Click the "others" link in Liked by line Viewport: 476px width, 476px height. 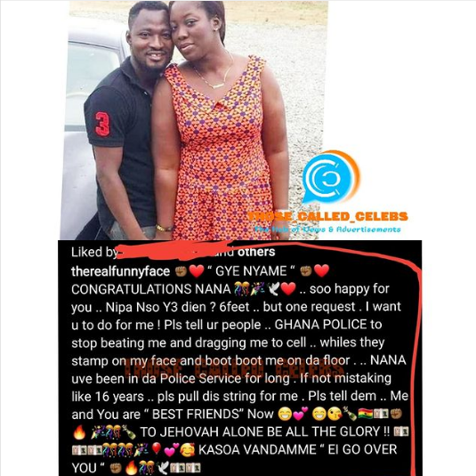pos(256,252)
